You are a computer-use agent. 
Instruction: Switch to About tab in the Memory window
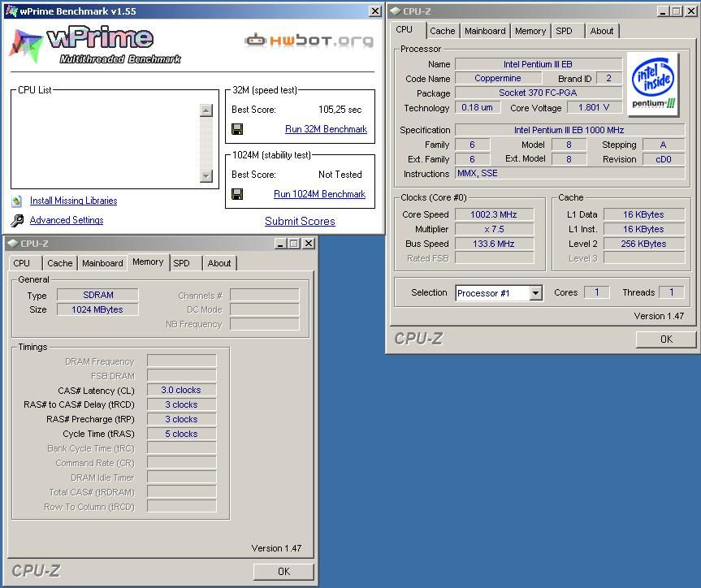click(219, 263)
